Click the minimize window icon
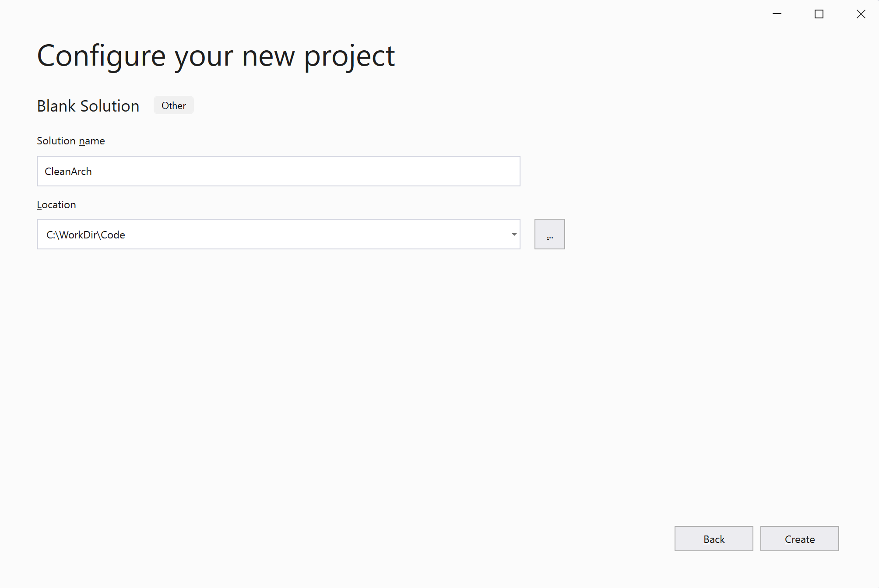This screenshot has width=879, height=588. 777,14
